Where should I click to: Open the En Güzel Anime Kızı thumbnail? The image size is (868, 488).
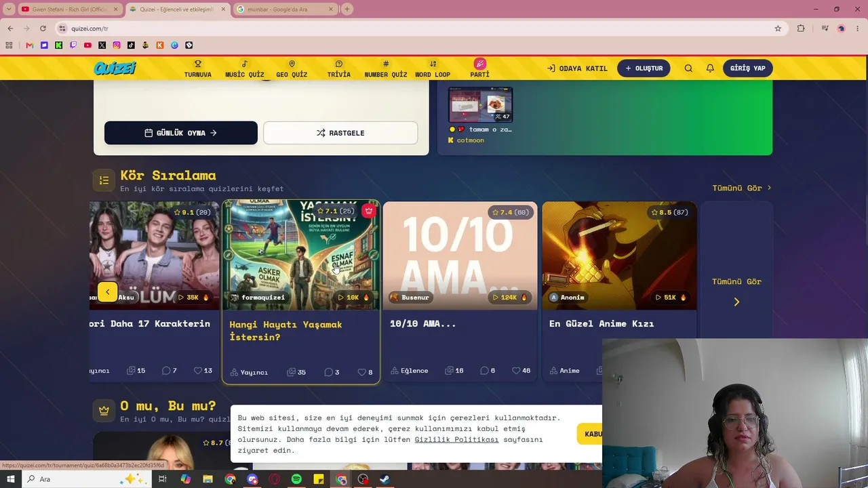click(x=619, y=256)
